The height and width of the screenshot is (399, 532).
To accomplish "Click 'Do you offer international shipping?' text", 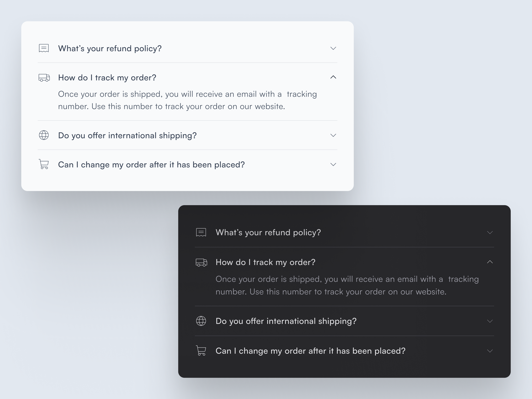I will click(127, 135).
